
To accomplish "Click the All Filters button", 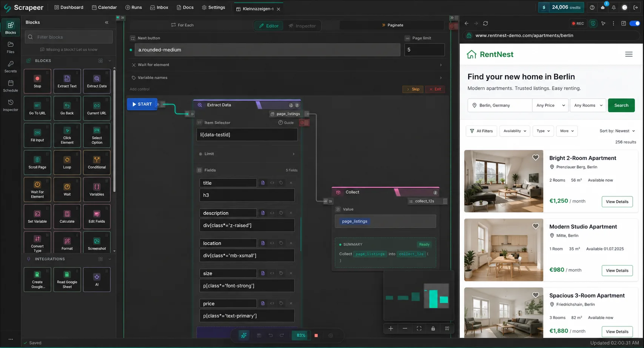I will pos(481,131).
